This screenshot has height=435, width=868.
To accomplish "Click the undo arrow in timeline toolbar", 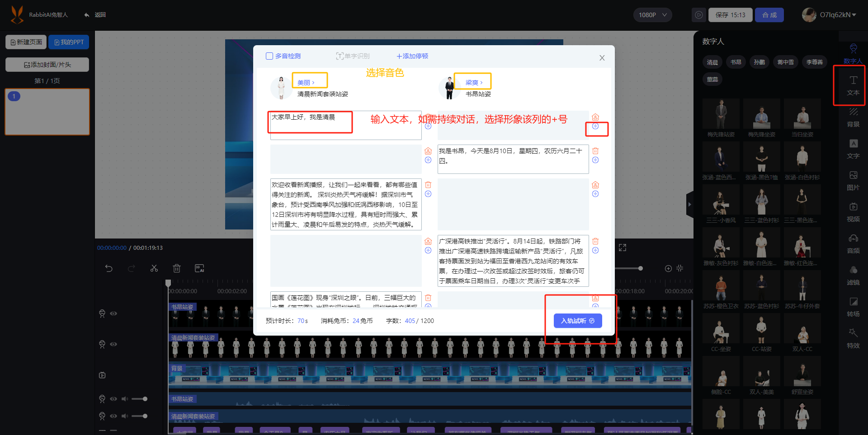I will pyautogui.click(x=109, y=268).
